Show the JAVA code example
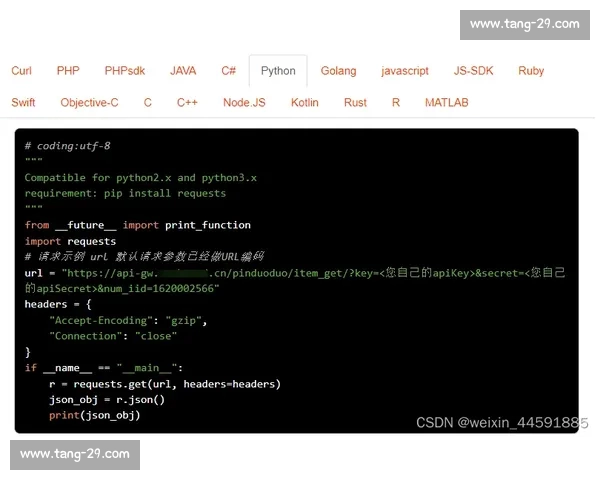Screen dimensions: 600x480 point(183,71)
